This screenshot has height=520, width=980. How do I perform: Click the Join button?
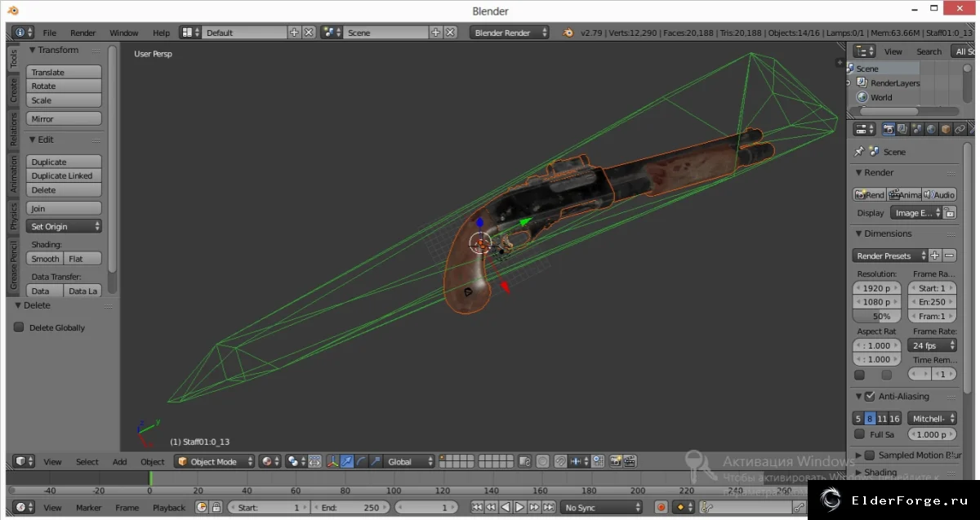[65, 208]
